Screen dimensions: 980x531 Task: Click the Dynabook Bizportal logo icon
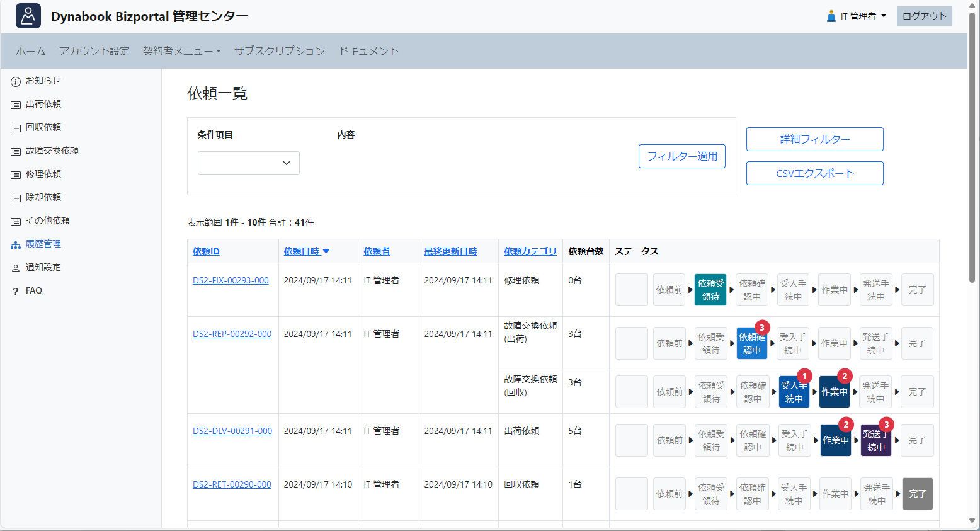pyautogui.click(x=28, y=16)
